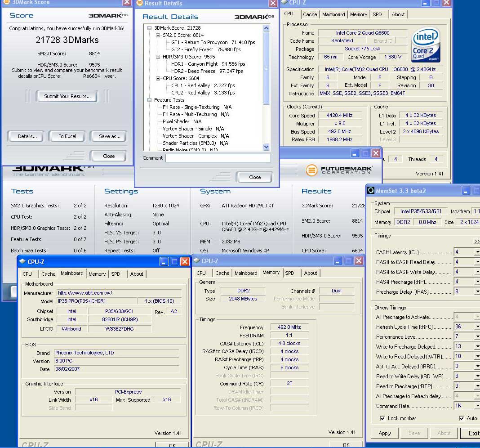The image size is (480, 448).
Task: Open the CAS# Latency (tCL) dropdown
Action: [477, 252]
